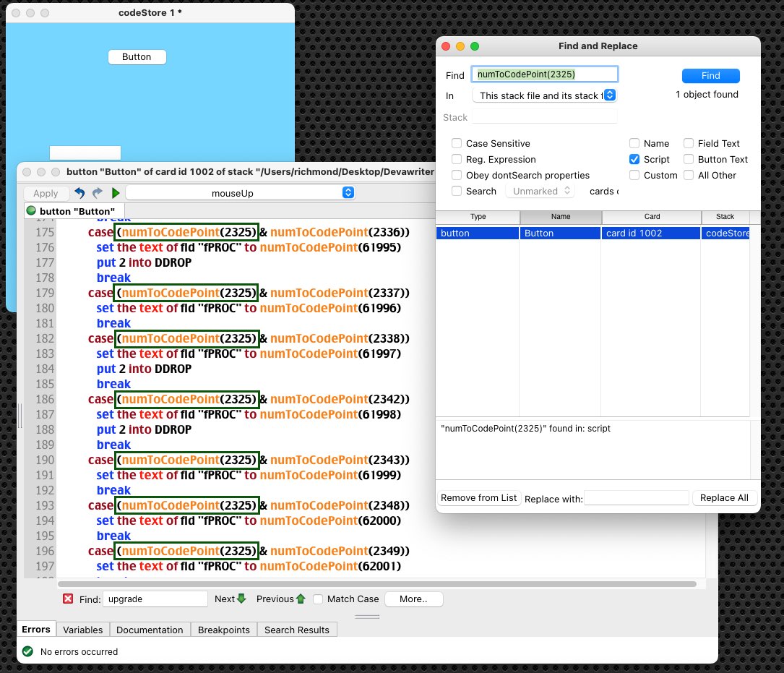This screenshot has width=784, height=673.
Task: Open the Unmarked cards dropdown
Action: (539, 192)
